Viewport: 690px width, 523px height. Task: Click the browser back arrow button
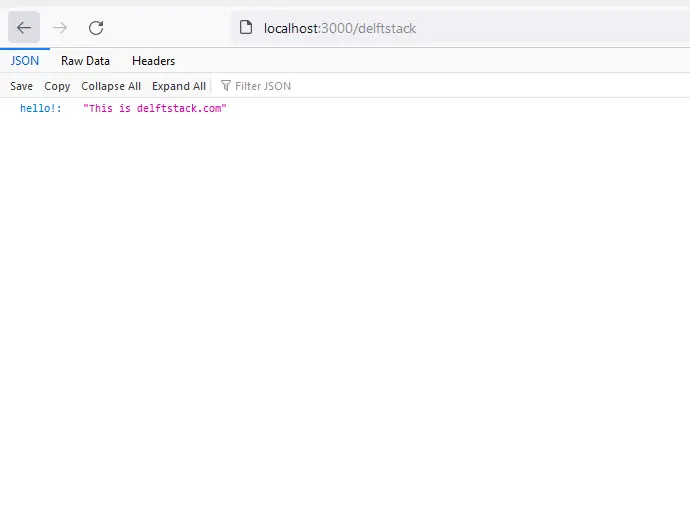pyautogui.click(x=24, y=28)
